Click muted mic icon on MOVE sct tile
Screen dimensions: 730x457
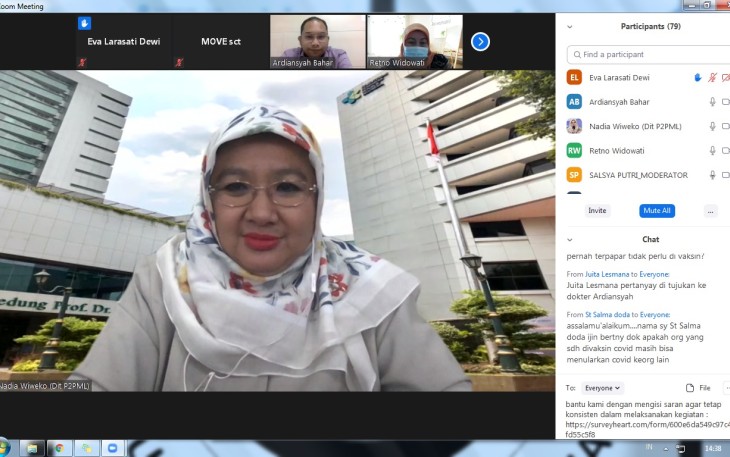pos(179,62)
